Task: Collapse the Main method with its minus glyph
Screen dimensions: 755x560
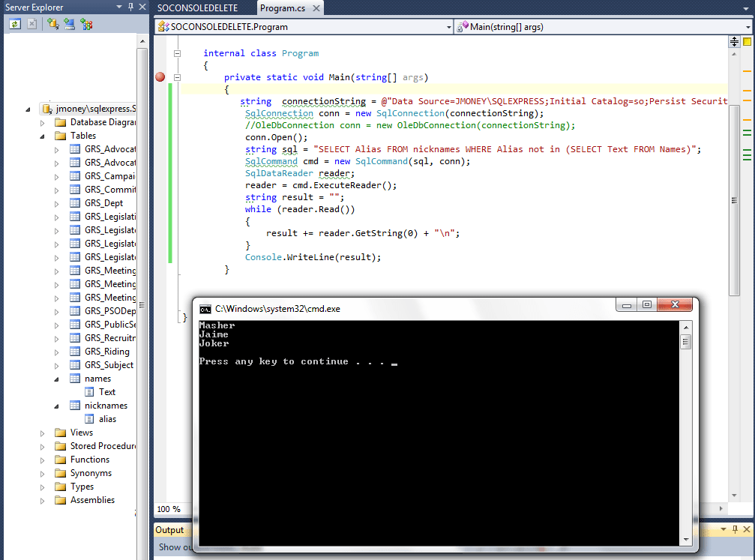Action: point(176,77)
